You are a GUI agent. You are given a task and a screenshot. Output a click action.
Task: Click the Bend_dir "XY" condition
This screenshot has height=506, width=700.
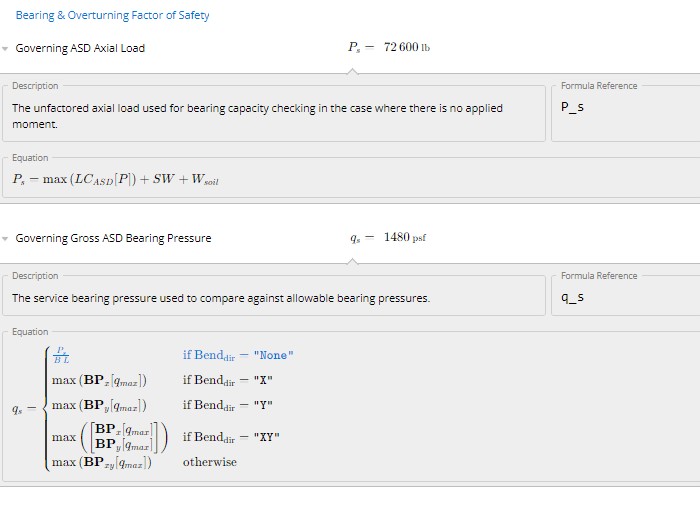coord(231,437)
